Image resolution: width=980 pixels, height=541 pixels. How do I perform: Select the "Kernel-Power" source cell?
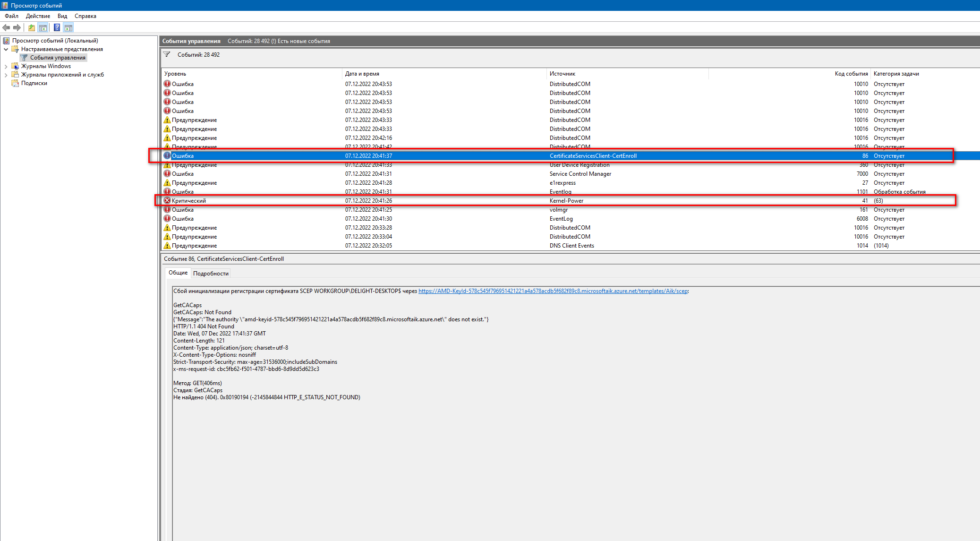point(566,200)
